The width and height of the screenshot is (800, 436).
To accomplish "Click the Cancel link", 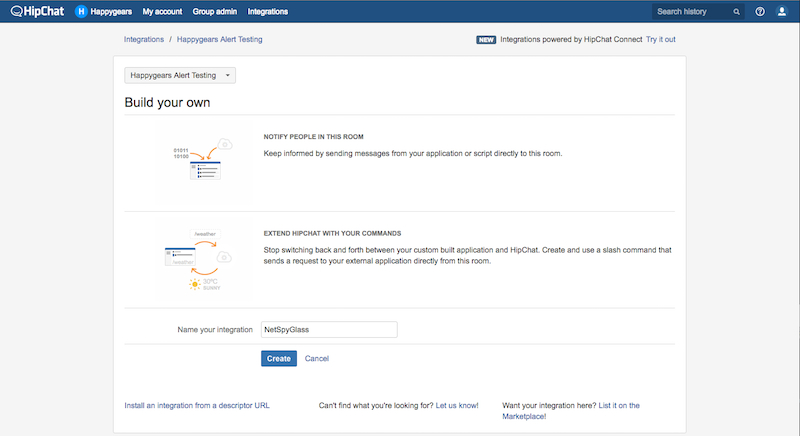I will coord(317,358).
